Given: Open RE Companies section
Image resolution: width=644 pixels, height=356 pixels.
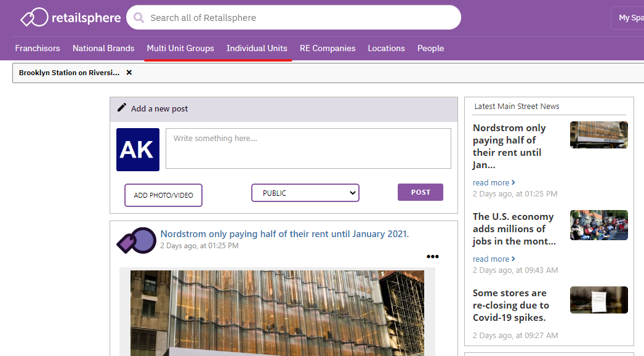Looking at the screenshot, I should (328, 48).
